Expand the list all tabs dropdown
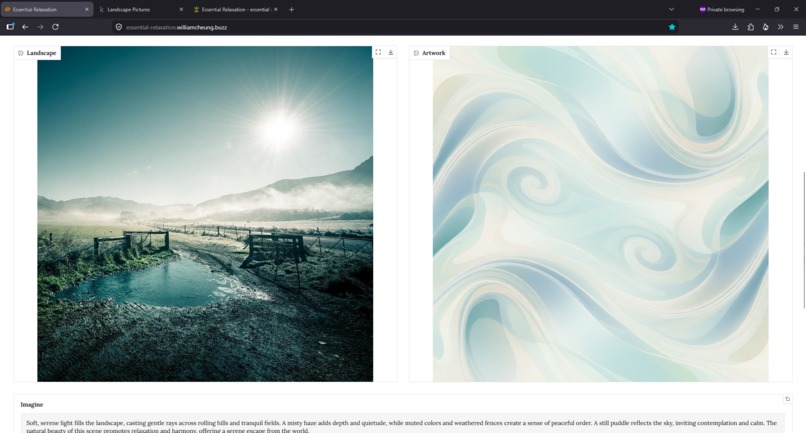This screenshot has width=806, height=433. (671, 9)
